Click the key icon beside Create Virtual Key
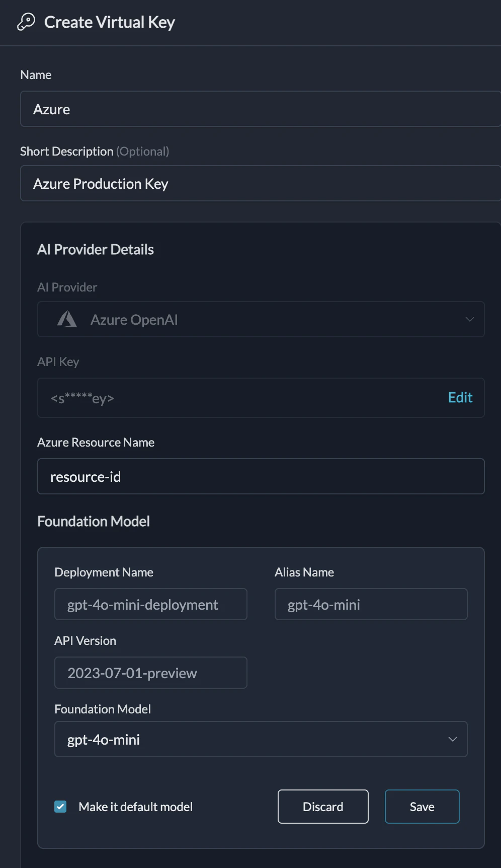 point(26,22)
